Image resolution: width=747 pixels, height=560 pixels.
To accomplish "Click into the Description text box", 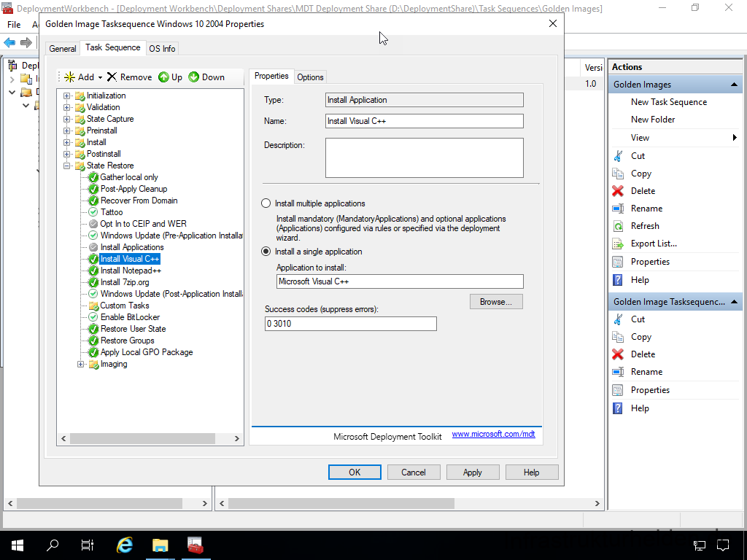I will [424, 157].
